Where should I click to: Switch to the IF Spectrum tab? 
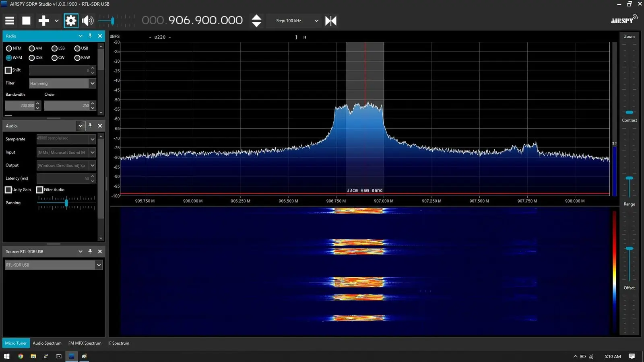(x=119, y=343)
